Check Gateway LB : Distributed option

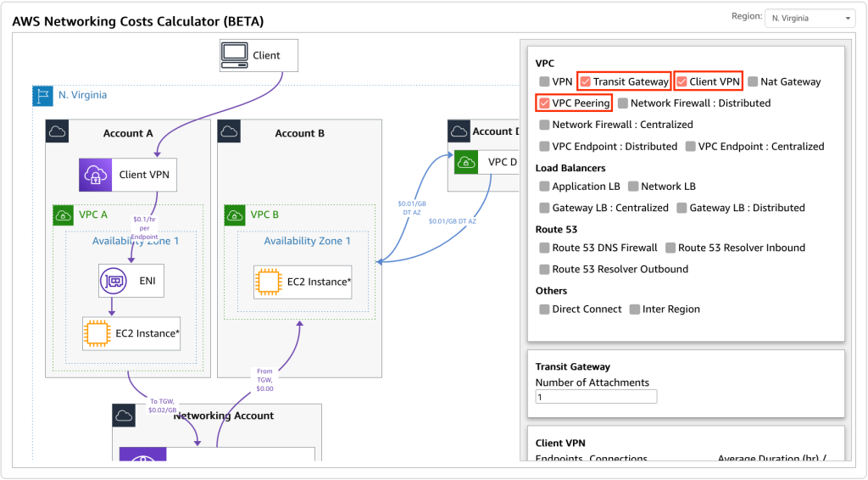[682, 208]
